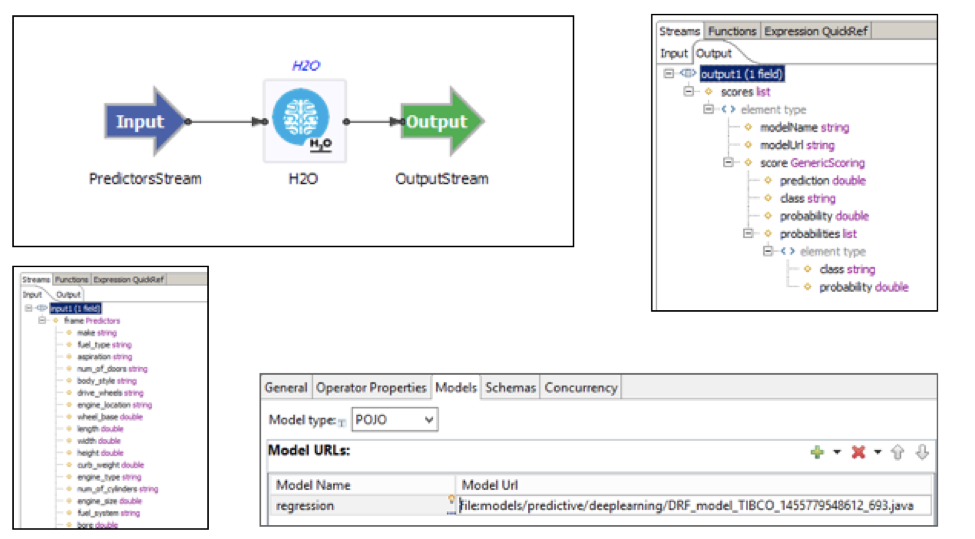
Task: Click the green plus add model icon
Action: coord(819,453)
